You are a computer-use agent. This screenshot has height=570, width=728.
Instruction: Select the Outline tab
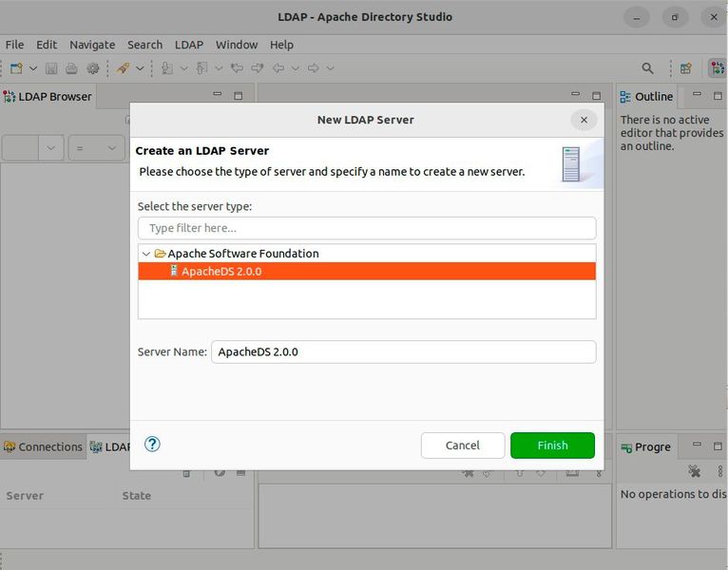coord(647,97)
